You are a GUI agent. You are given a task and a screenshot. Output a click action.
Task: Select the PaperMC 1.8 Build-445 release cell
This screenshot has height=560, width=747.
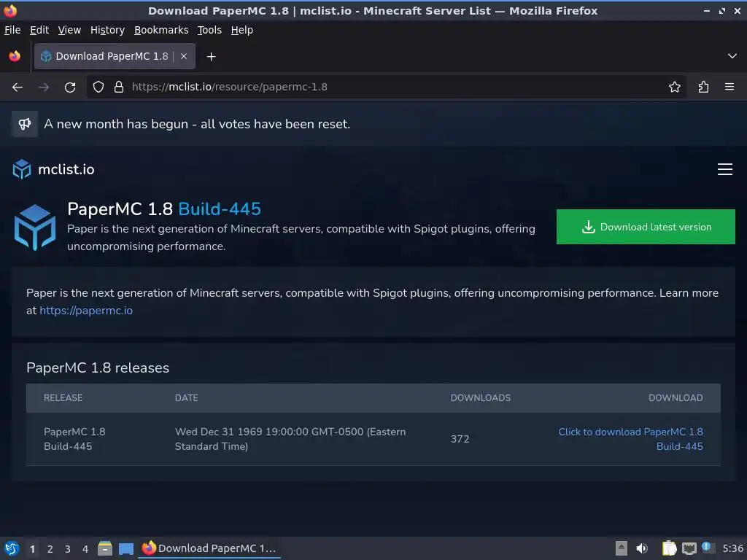click(x=74, y=439)
